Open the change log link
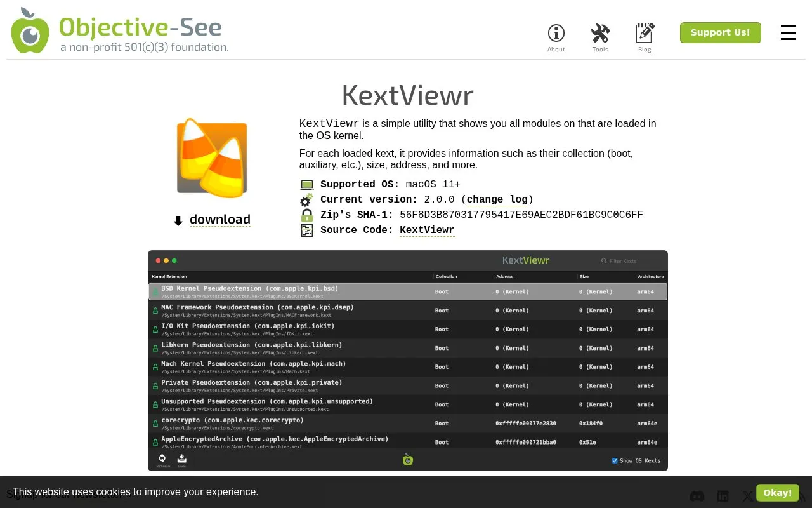 [x=497, y=199]
